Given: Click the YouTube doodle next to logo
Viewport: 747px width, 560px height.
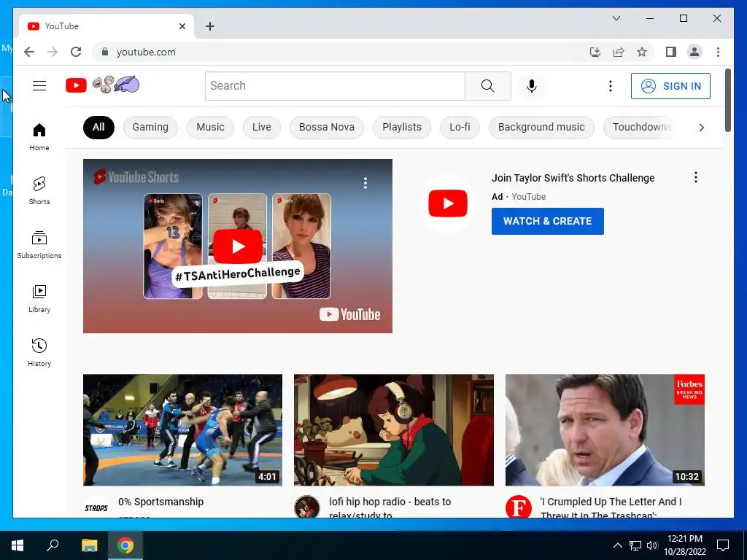Looking at the screenshot, I should pyautogui.click(x=116, y=85).
